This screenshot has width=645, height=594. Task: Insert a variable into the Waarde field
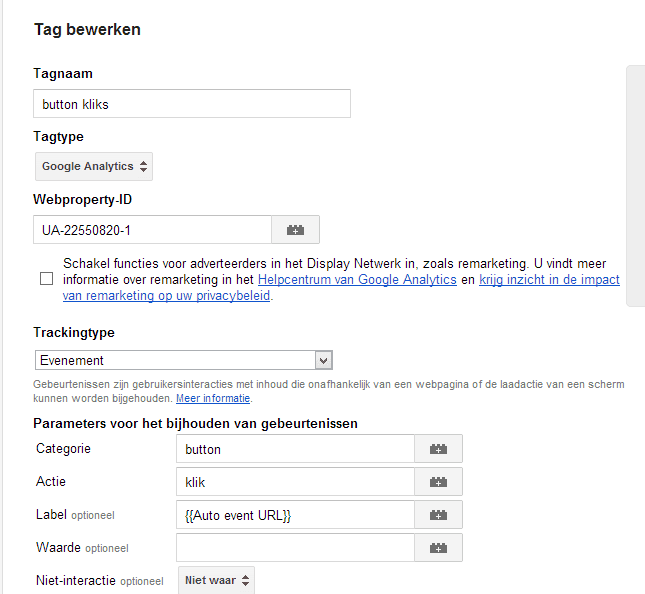tap(439, 548)
